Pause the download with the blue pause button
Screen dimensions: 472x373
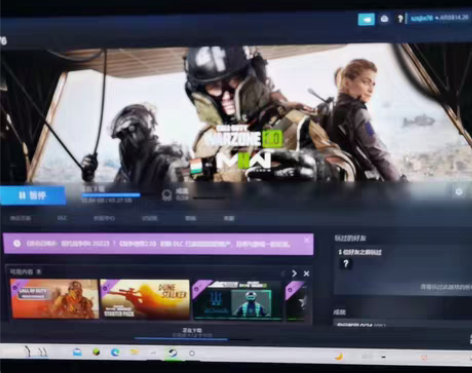click(33, 195)
